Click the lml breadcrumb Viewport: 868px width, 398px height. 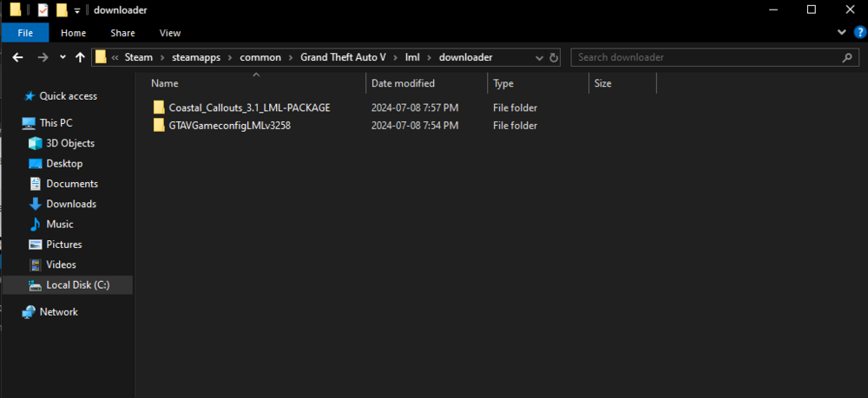click(412, 57)
